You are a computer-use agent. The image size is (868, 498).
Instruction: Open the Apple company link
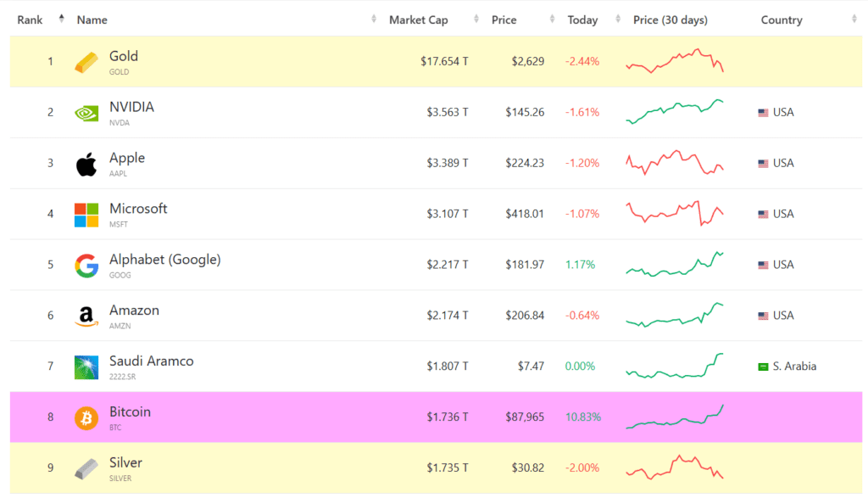pos(127,158)
